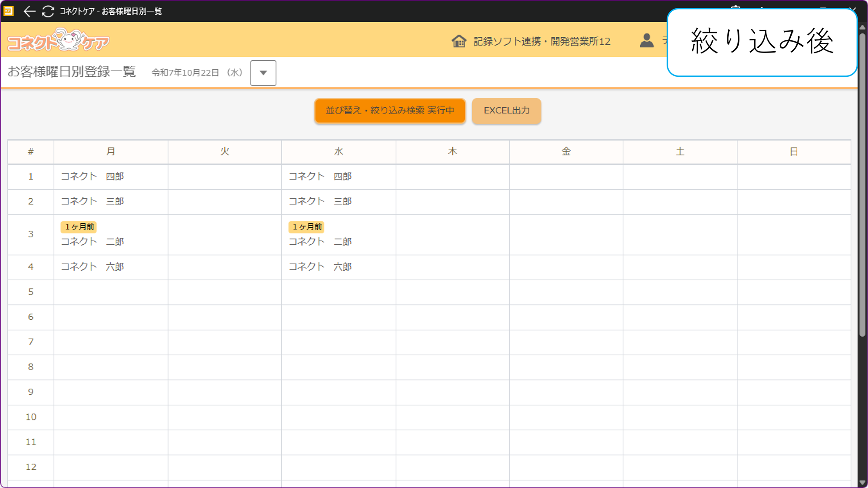Click the reload page icon
This screenshot has height=488, width=868.
(48, 11)
